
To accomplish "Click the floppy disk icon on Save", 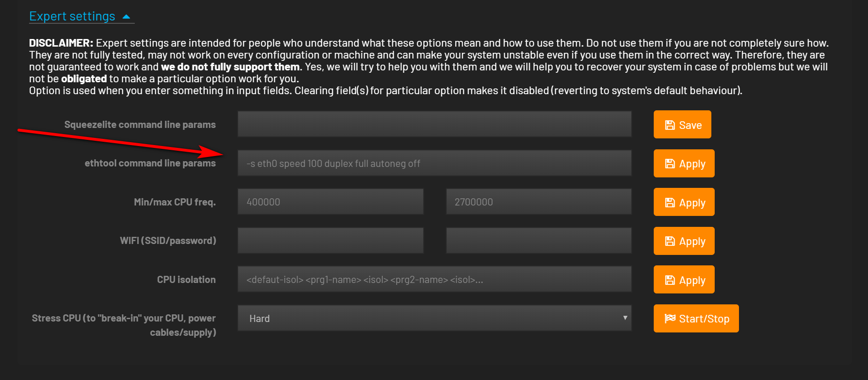I will (670, 125).
